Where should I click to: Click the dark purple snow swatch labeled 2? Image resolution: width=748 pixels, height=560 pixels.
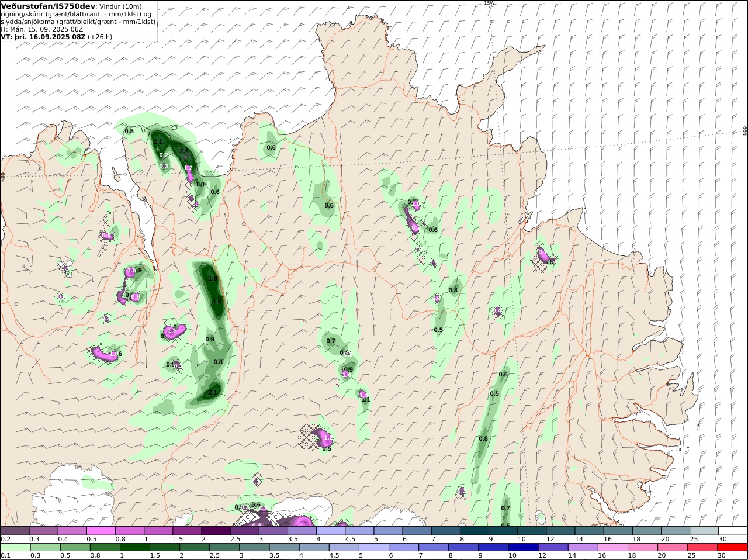216,530
